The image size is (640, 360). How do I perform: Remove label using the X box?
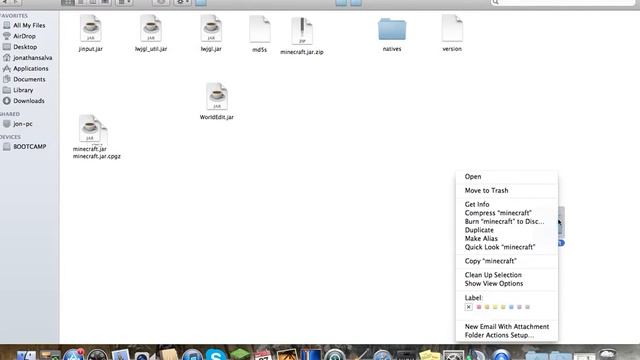[469, 307]
